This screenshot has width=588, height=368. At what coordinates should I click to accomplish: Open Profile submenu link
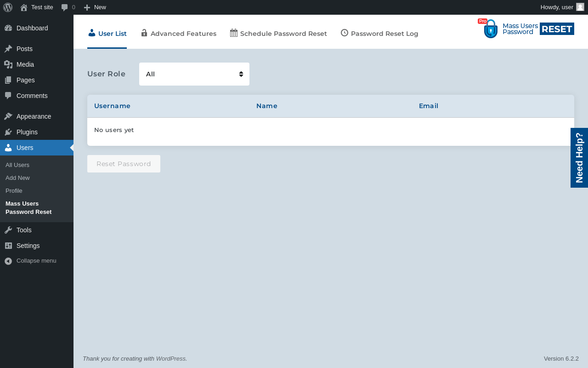click(x=14, y=191)
